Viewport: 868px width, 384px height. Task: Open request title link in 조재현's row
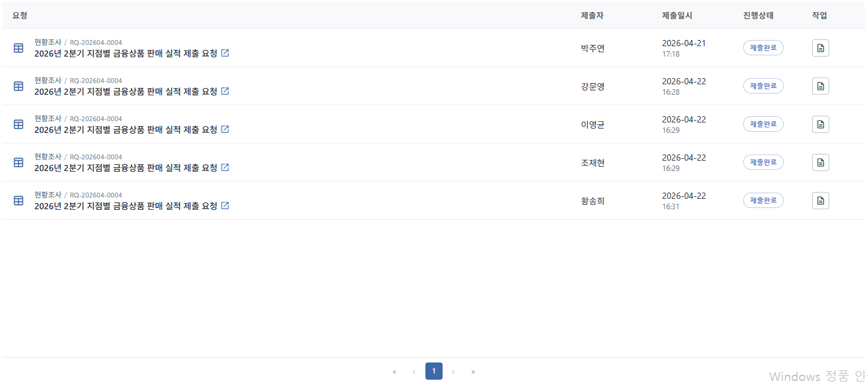point(126,167)
